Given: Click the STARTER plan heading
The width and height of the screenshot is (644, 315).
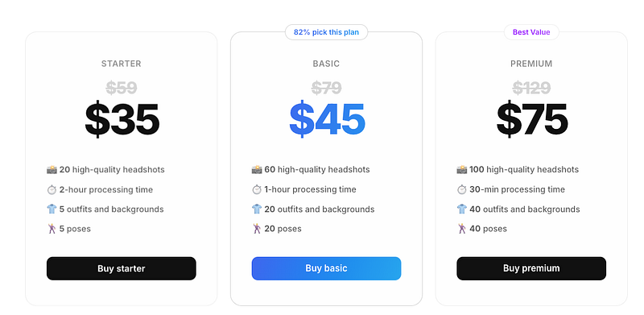Looking at the screenshot, I should (122, 64).
